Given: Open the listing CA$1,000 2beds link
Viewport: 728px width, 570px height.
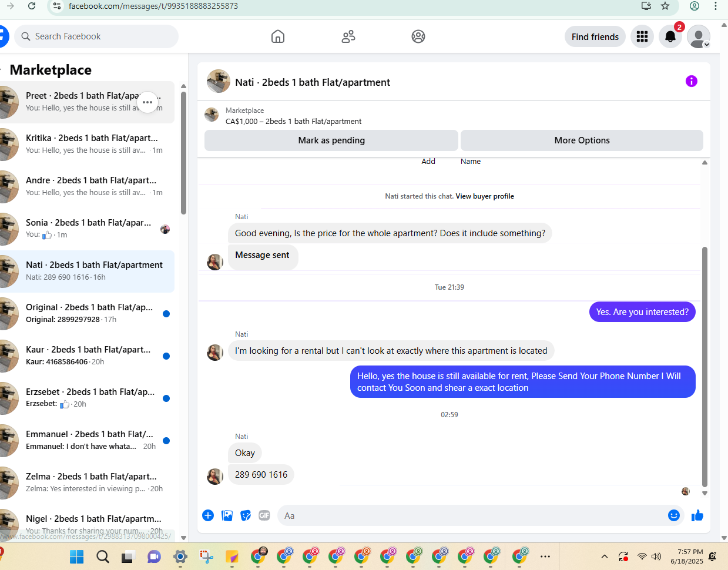Looking at the screenshot, I should pos(293,122).
